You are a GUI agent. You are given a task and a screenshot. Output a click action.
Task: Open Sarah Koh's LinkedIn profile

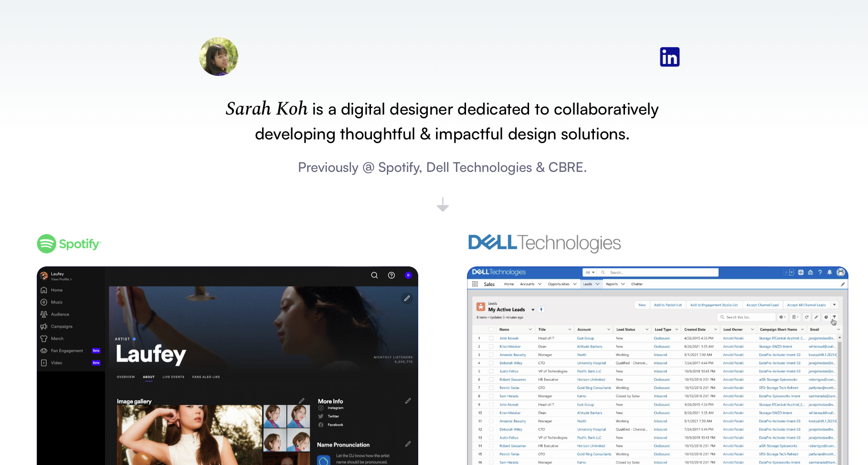point(669,56)
